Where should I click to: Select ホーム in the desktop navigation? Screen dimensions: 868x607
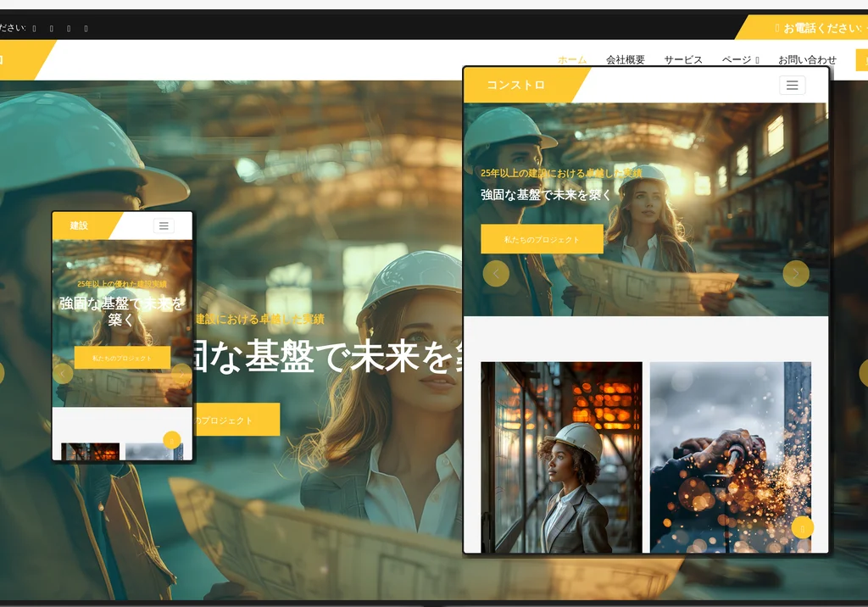(574, 60)
